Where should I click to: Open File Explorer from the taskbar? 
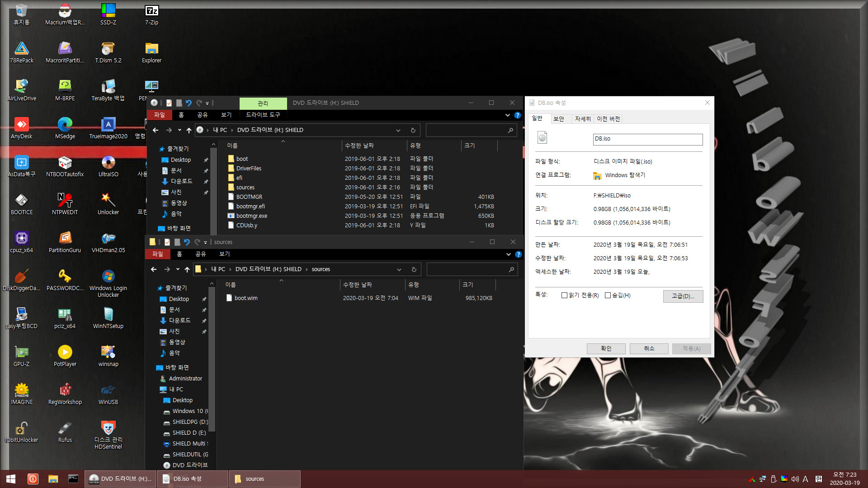point(53,479)
